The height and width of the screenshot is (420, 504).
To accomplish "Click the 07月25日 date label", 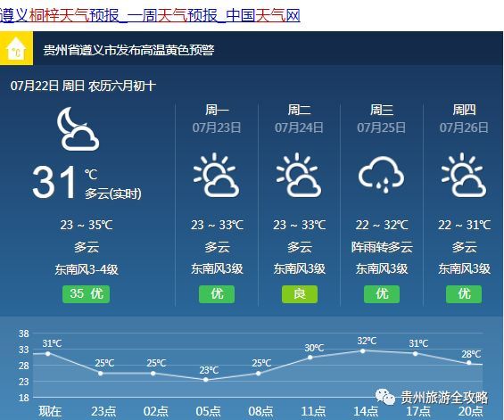I will coord(382,128).
